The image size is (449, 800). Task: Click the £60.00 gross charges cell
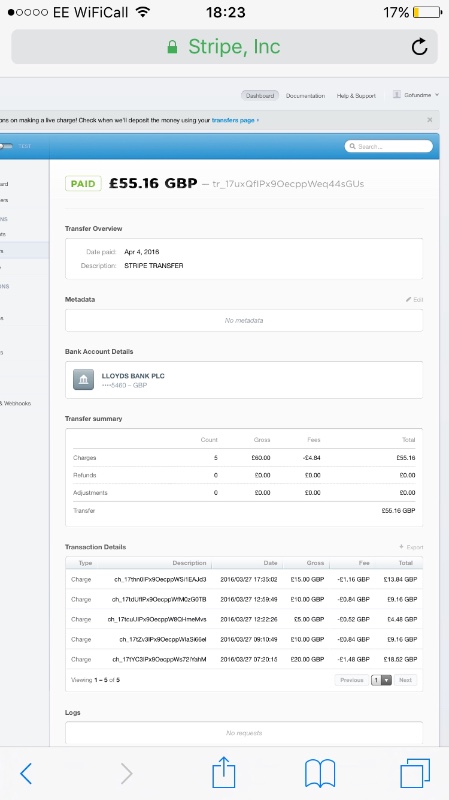point(261,458)
